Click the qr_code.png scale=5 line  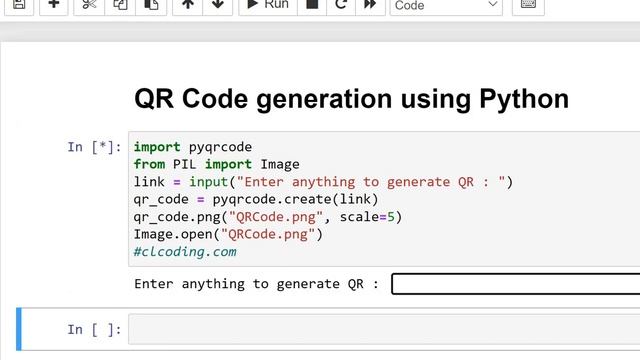(x=268, y=217)
